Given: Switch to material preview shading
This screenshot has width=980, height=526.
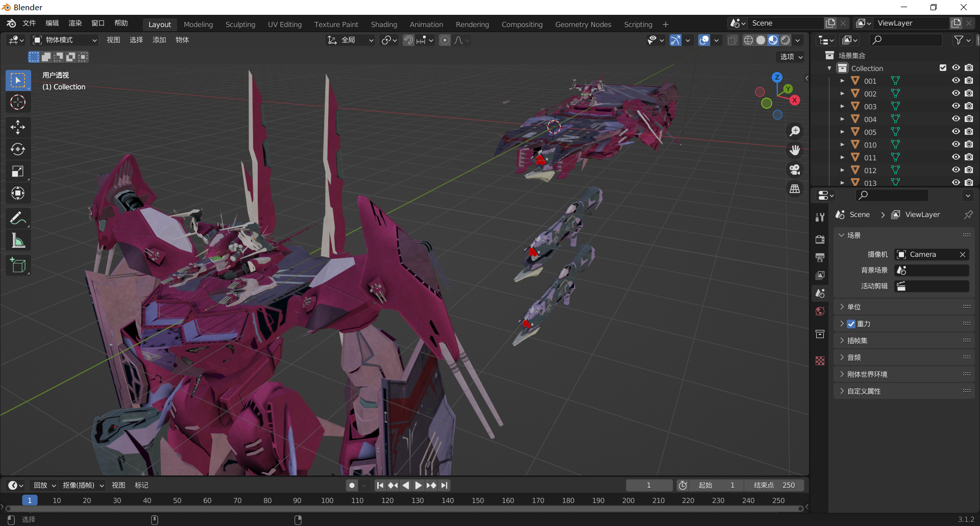Looking at the screenshot, I should pos(773,40).
